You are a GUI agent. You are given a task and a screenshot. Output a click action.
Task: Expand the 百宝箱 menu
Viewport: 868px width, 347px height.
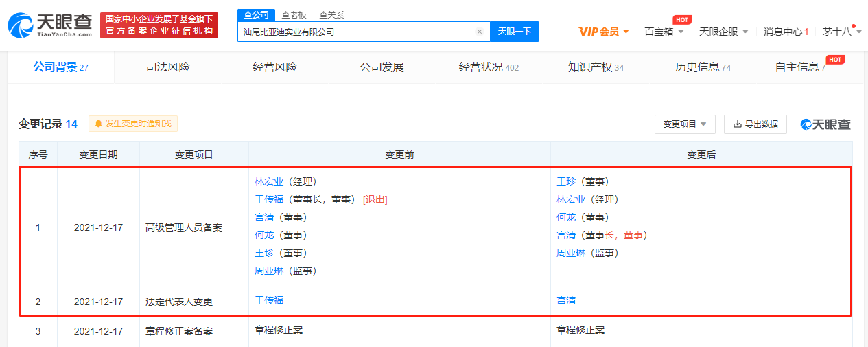click(663, 32)
